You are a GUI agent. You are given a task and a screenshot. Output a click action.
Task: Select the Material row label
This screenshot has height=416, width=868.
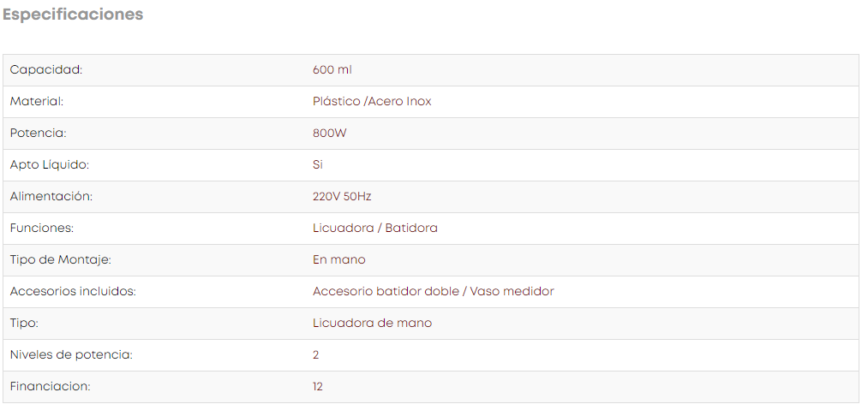coord(37,102)
